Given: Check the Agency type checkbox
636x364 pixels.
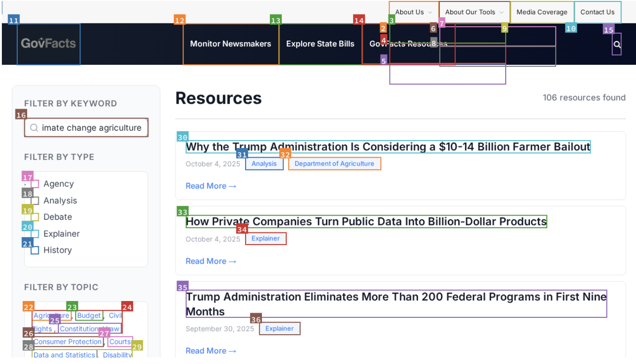Looking at the screenshot, I should tap(35, 184).
